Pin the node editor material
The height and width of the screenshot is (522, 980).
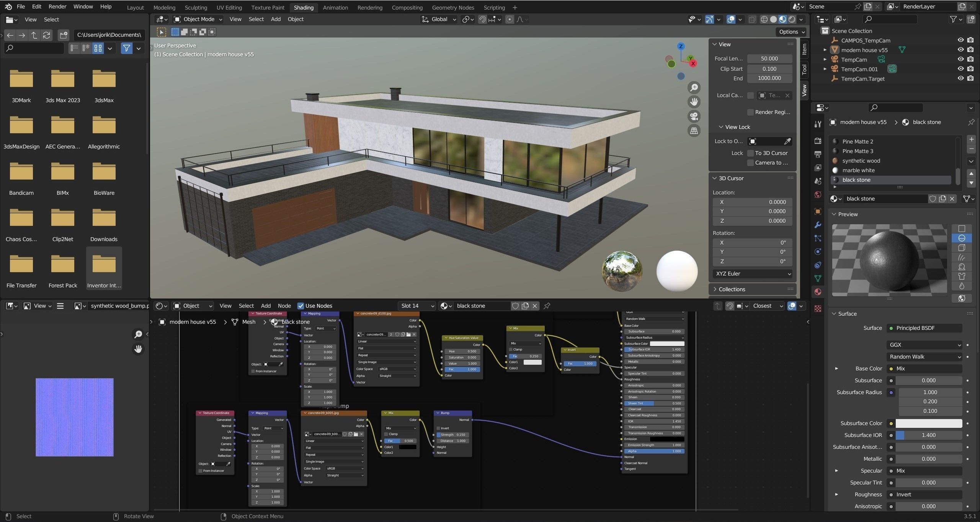point(547,306)
